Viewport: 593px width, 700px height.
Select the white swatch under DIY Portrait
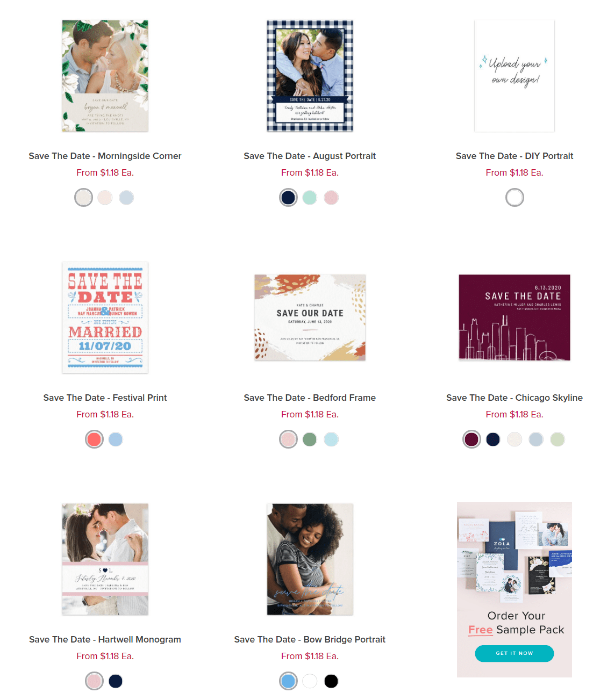point(515,198)
